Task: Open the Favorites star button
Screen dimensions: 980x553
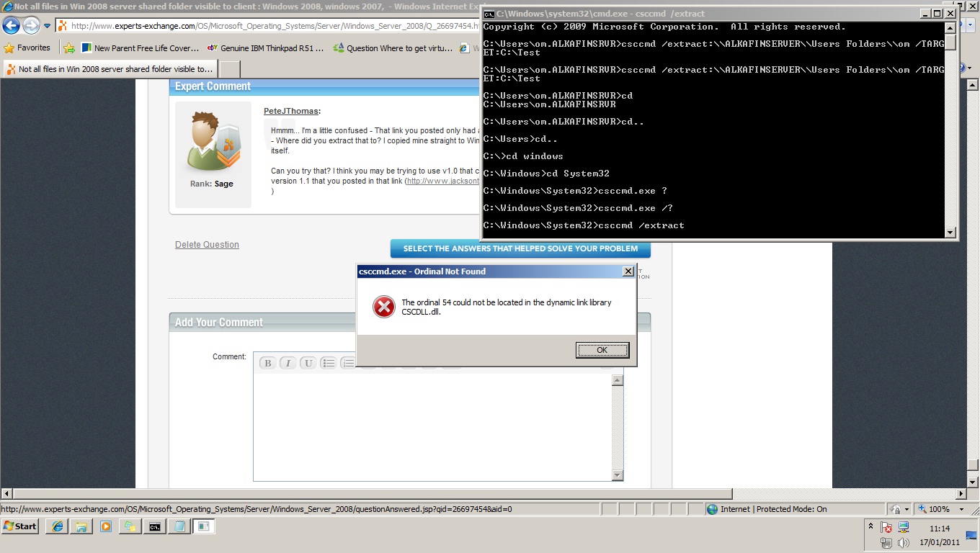Action: 27,48
